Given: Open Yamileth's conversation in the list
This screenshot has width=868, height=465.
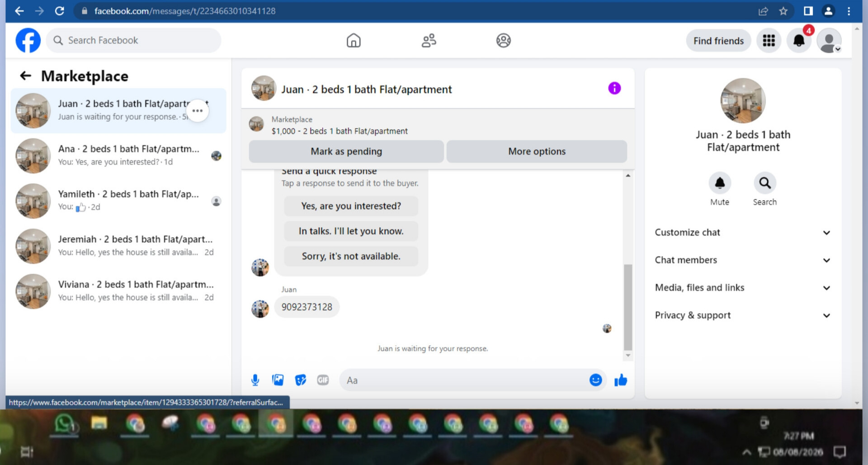Looking at the screenshot, I should 118,201.
